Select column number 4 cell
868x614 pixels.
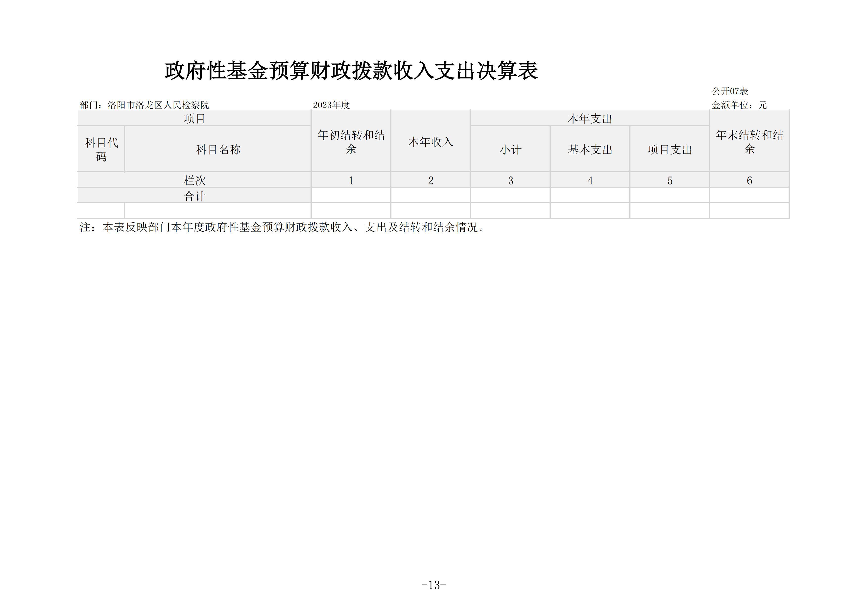point(590,180)
